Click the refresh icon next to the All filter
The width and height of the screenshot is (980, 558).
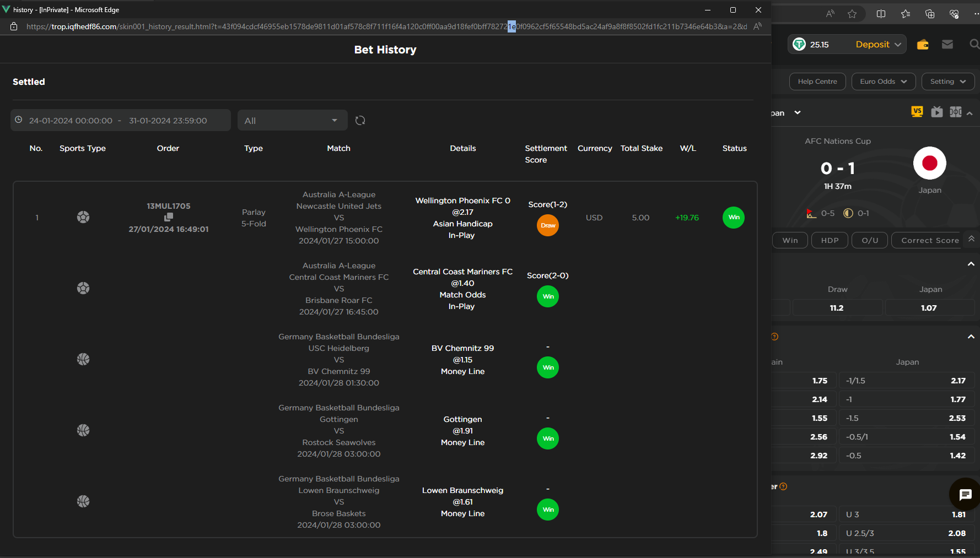coord(360,120)
